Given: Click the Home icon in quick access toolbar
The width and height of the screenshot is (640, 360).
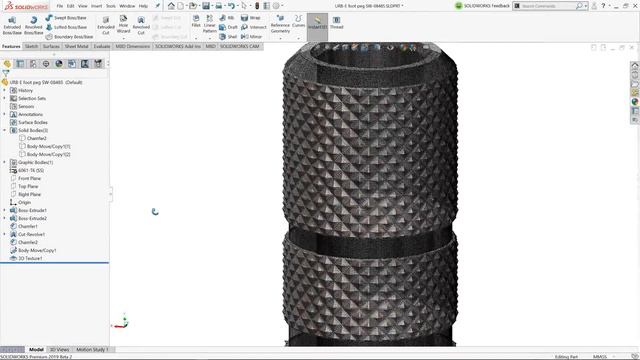Looking at the screenshot, I should pyautogui.click(x=171, y=6).
